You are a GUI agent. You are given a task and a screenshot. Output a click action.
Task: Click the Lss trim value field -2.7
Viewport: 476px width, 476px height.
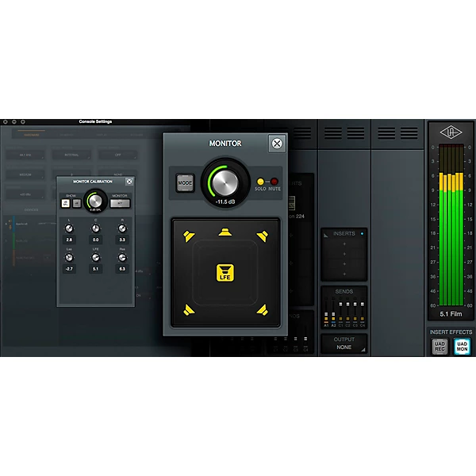69,269
